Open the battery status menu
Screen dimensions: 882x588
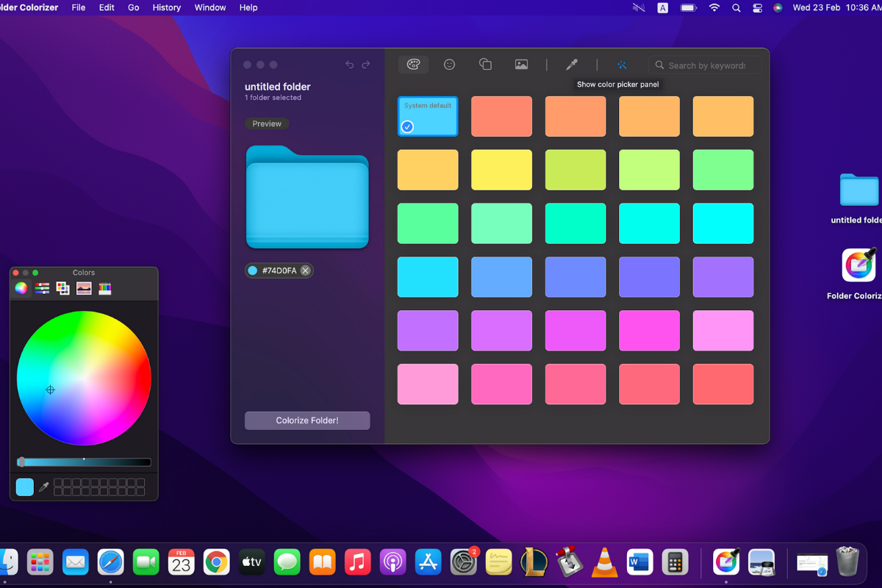click(x=688, y=7)
